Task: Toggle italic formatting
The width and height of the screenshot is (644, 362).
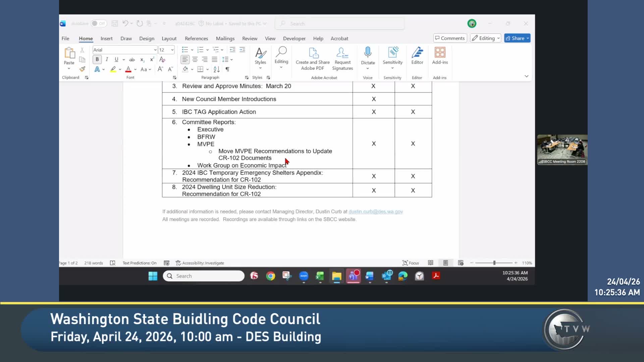Action: point(107,59)
